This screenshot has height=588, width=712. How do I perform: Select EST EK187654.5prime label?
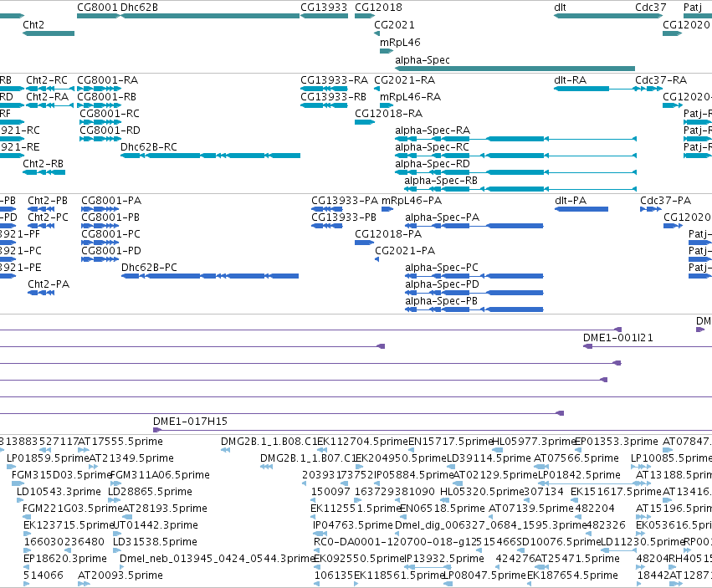(572, 575)
